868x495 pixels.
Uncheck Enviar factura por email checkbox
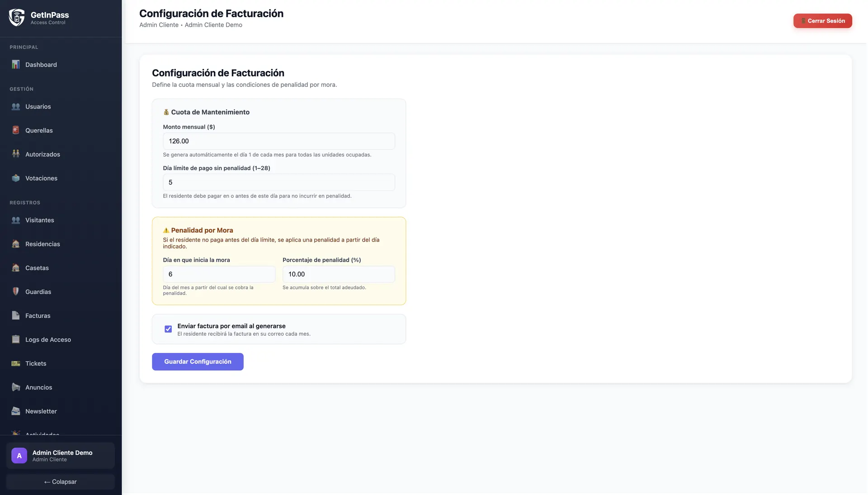(x=168, y=329)
